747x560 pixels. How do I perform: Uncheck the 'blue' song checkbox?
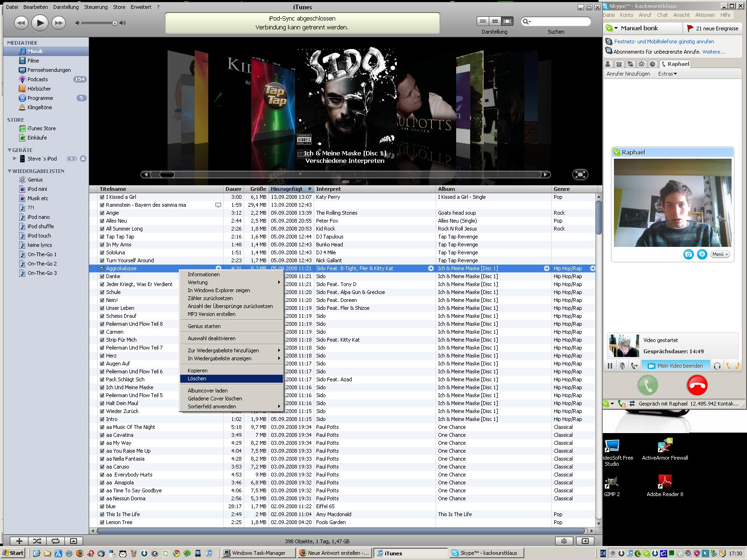[102, 506]
